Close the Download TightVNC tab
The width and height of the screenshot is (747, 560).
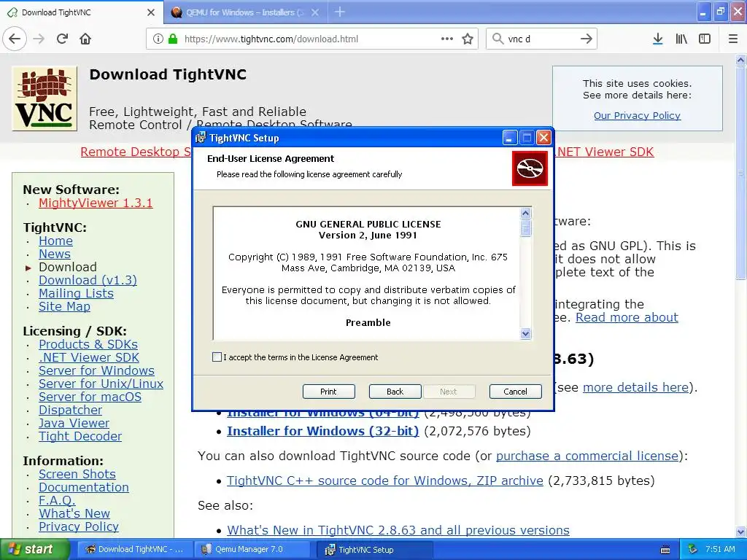pos(151,12)
